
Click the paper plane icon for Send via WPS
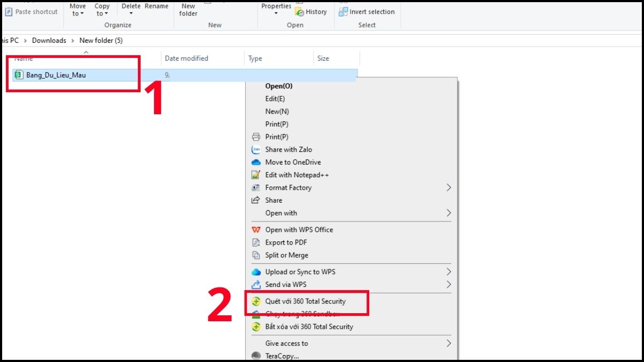[256, 285]
